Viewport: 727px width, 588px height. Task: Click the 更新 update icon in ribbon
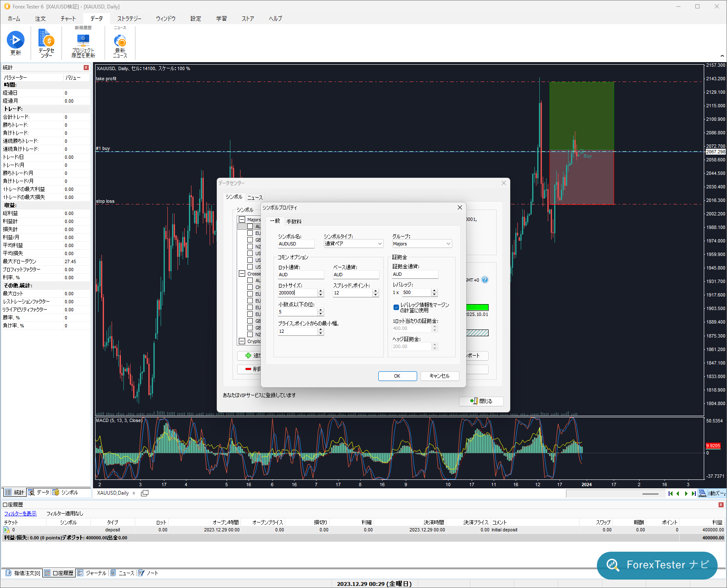tap(16, 40)
